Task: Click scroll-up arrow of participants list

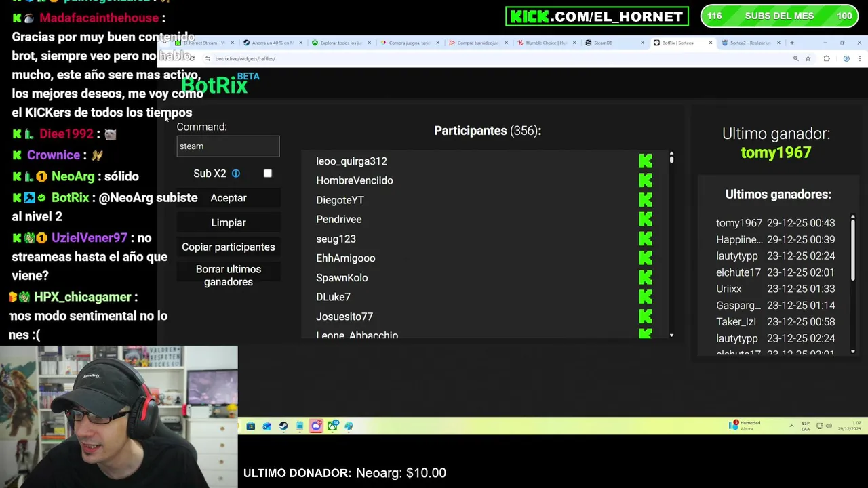Action: pos(671,155)
